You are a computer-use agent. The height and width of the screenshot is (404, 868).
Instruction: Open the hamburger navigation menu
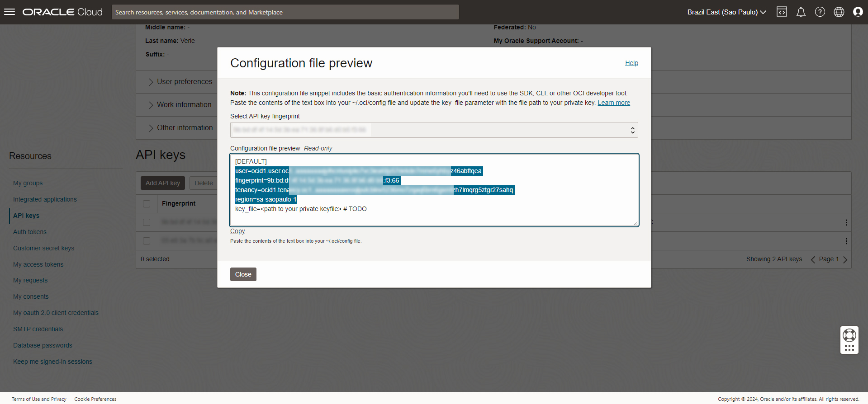(x=9, y=12)
